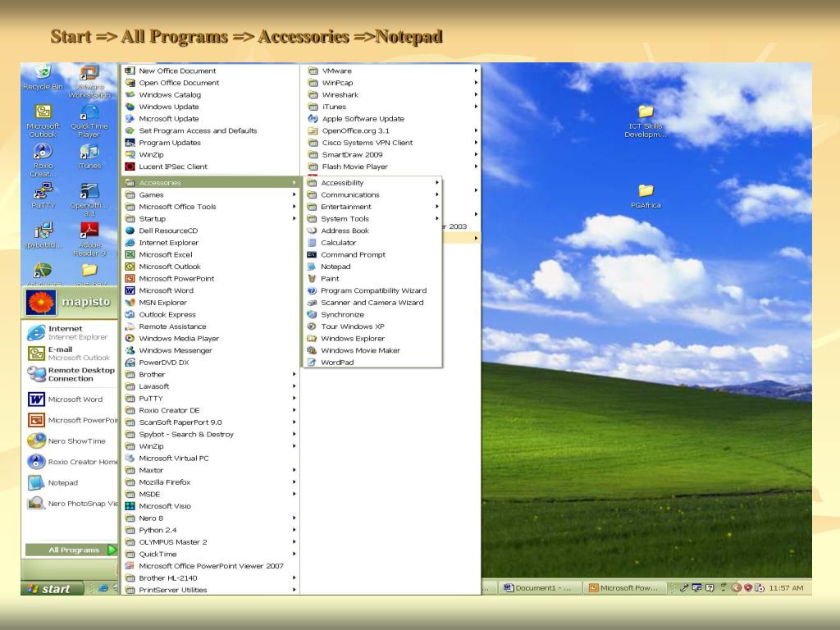Screen dimensions: 840x630
Task: Launch Remote Desktop Connection from Start menu
Action: (71, 374)
